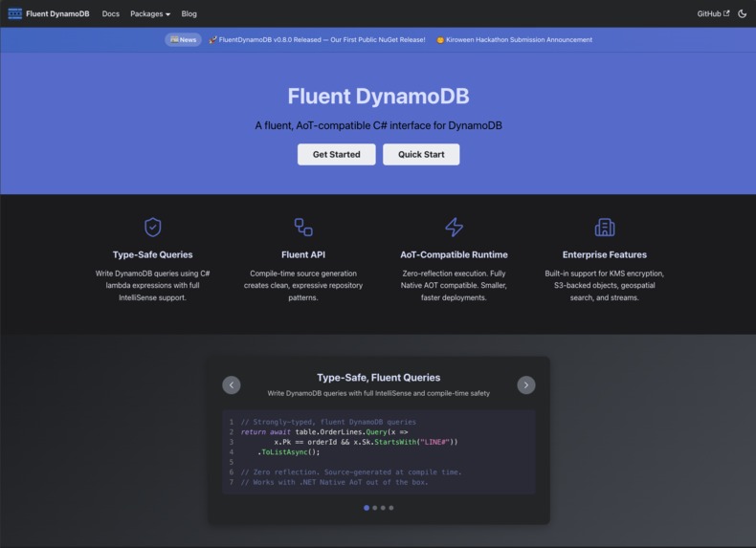Click the Enterprise Features heading
The width and height of the screenshot is (756, 548).
pos(605,254)
